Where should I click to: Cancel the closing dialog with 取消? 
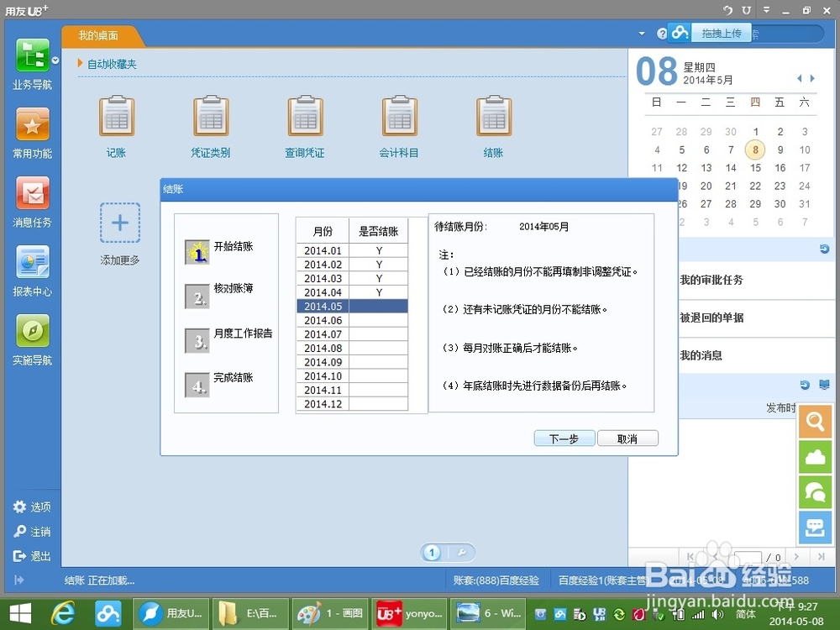click(627, 438)
